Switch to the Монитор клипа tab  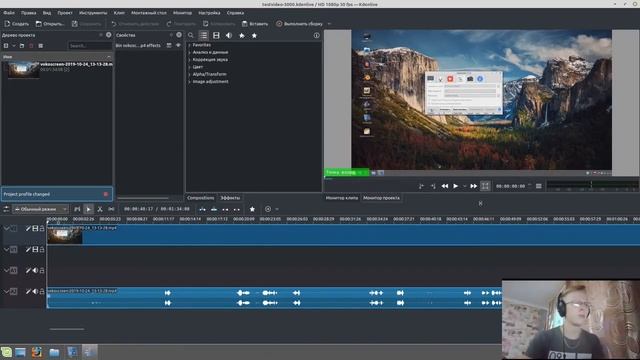pos(342,198)
